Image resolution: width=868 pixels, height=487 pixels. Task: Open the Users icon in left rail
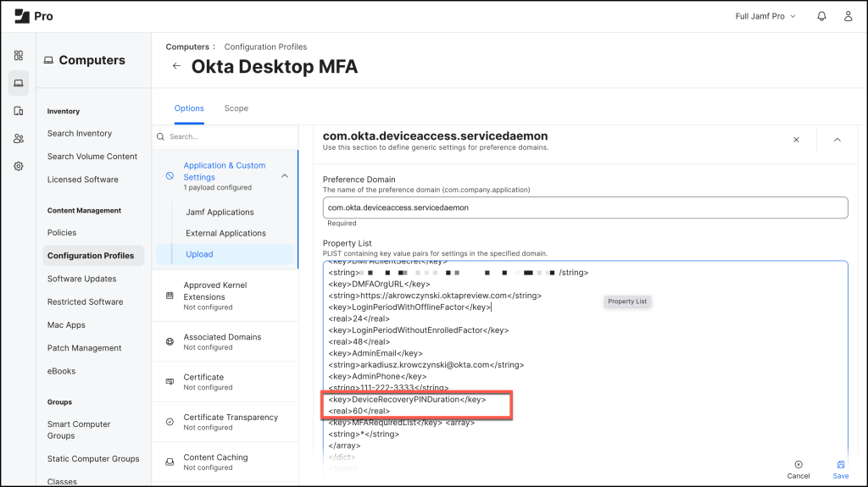point(19,139)
